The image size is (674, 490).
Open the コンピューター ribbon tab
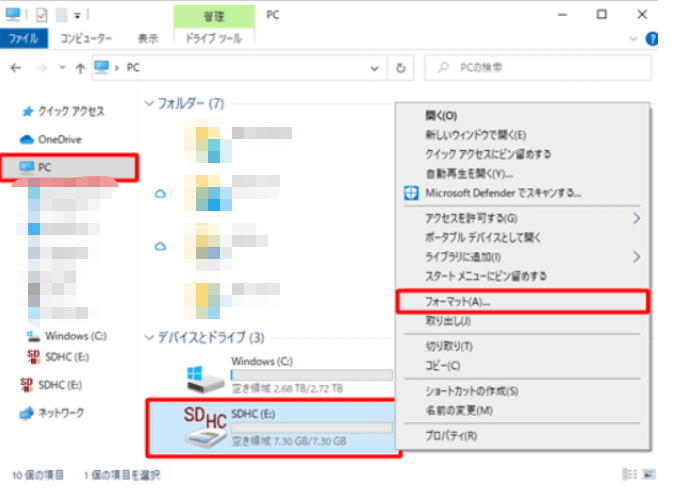click(86, 39)
